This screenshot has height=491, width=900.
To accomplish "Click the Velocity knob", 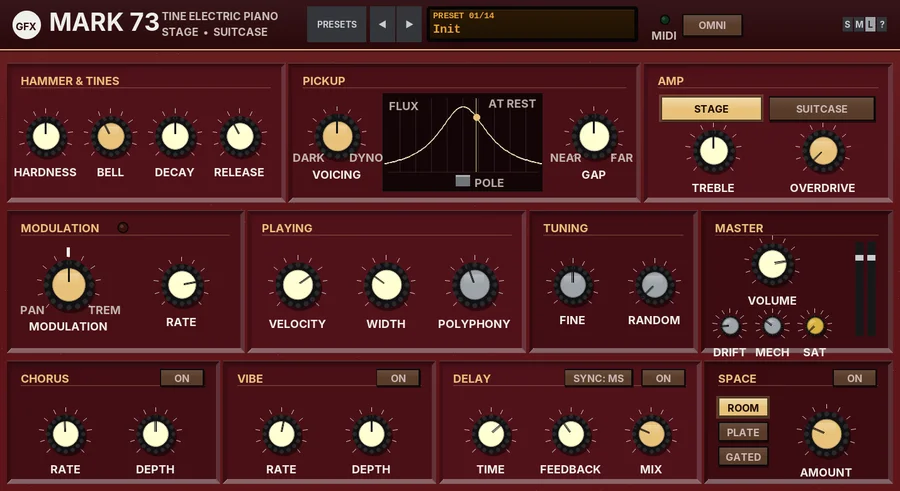I will pyautogui.click(x=298, y=286).
